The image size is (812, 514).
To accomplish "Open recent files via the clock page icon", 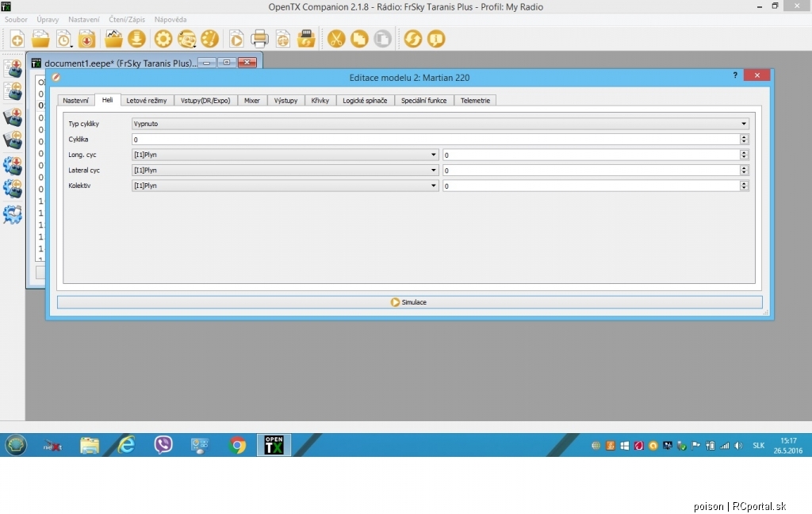I will (63, 39).
